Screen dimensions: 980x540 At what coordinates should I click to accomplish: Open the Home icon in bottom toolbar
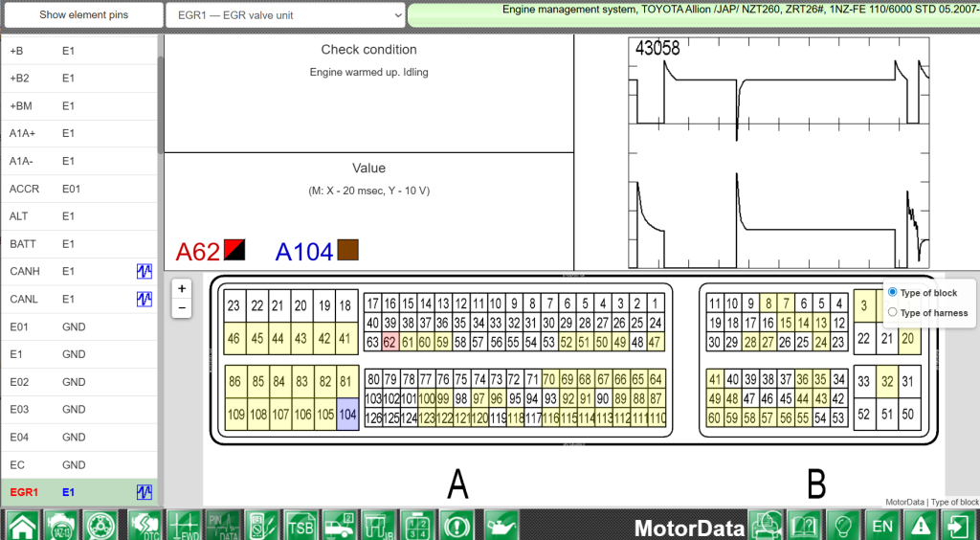pyautogui.click(x=21, y=525)
